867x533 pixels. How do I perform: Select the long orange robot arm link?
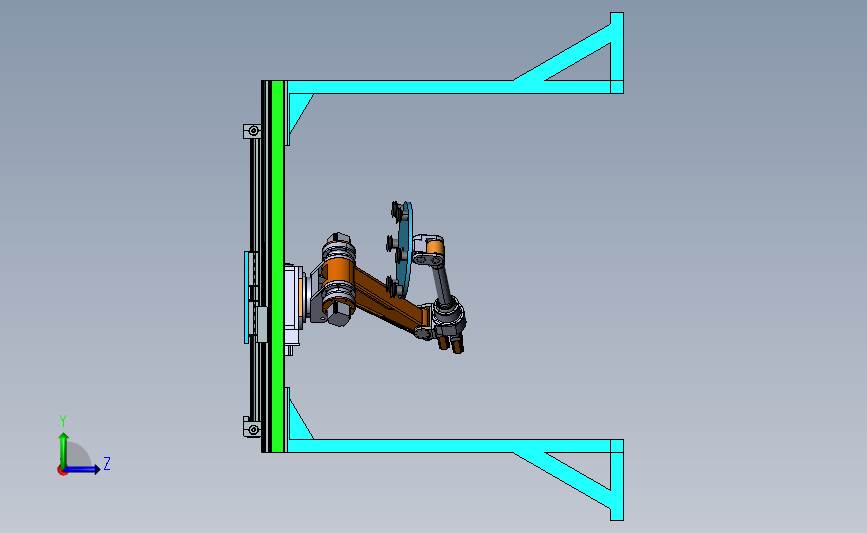tap(387, 299)
